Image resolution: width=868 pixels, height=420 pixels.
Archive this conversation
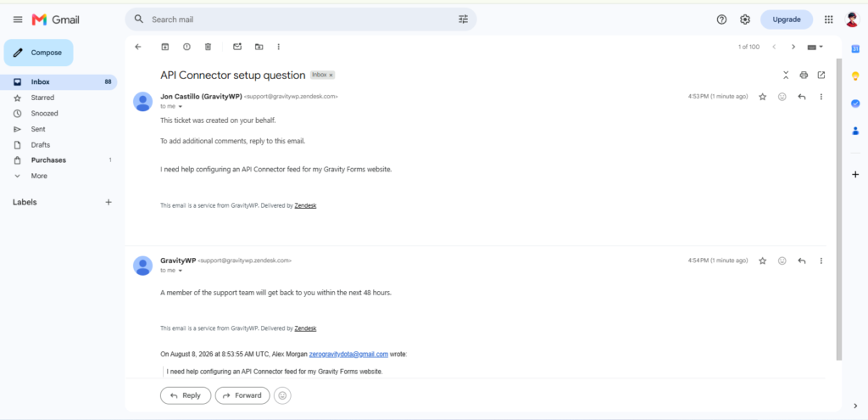[165, 48]
